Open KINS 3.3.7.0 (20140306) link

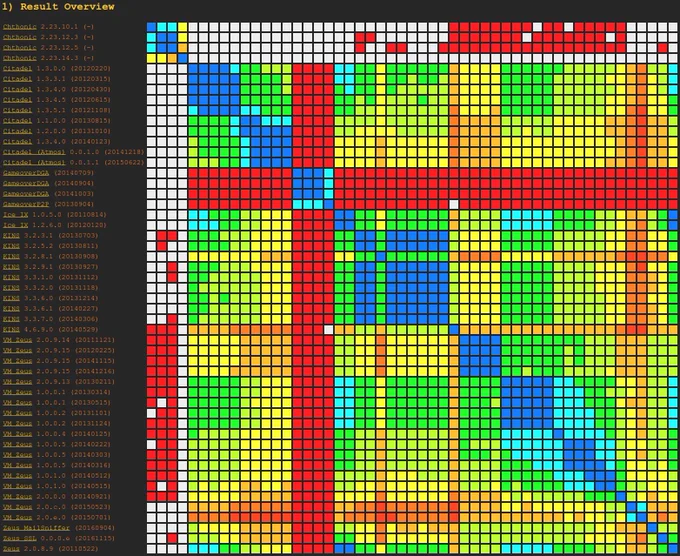pyautogui.click(x=11, y=319)
